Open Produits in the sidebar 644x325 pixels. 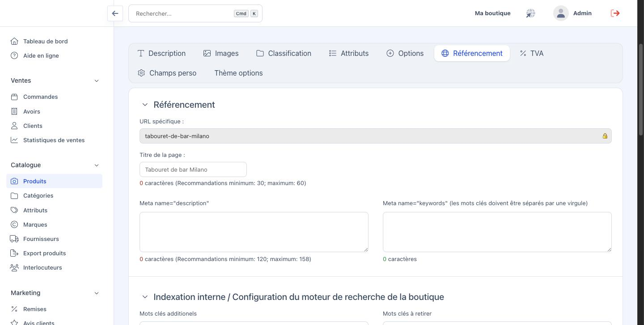tap(55, 181)
